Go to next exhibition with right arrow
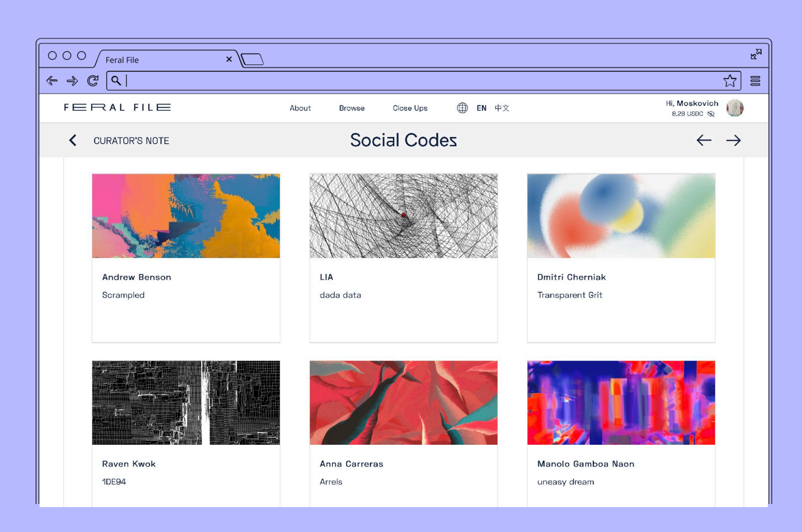Viewport: 802px width, 532px height. coord(733,141)
